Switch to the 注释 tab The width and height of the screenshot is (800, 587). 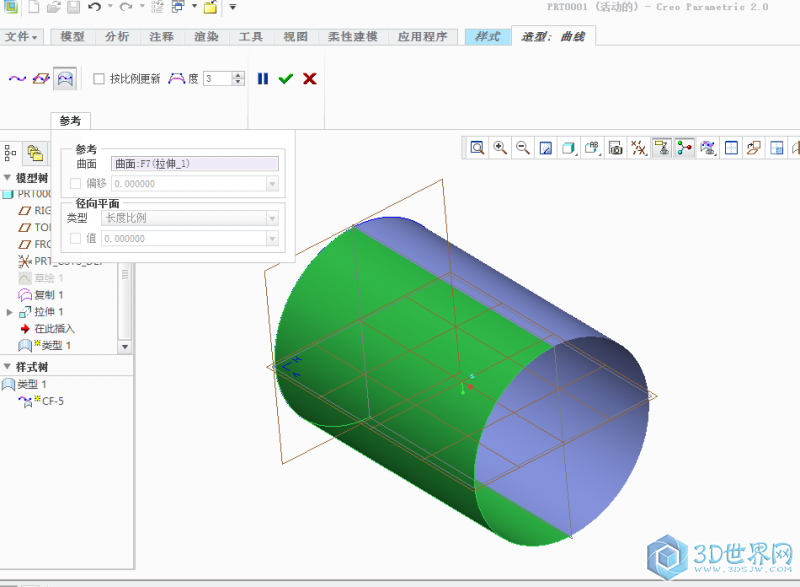[x=162, y=37]
